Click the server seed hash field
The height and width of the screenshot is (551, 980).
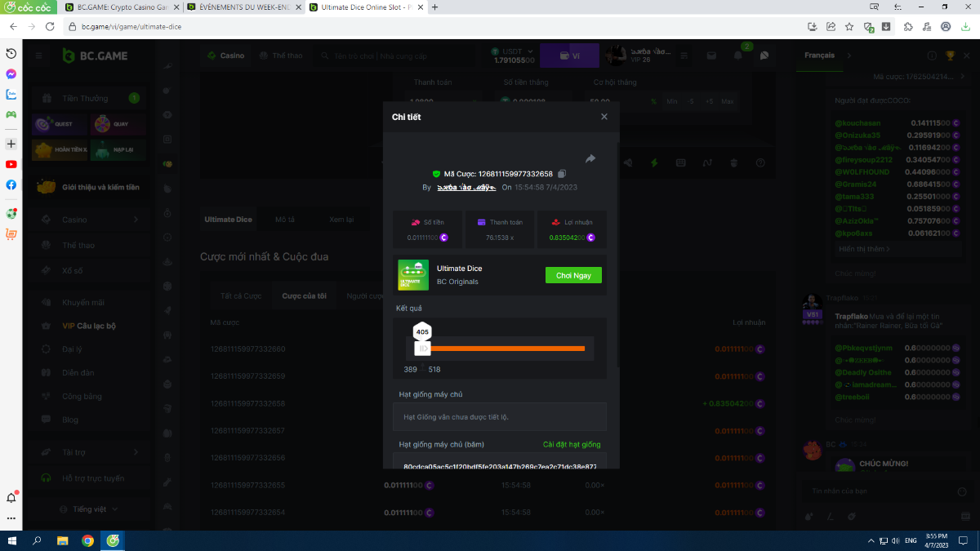click(x=499, y=467)
